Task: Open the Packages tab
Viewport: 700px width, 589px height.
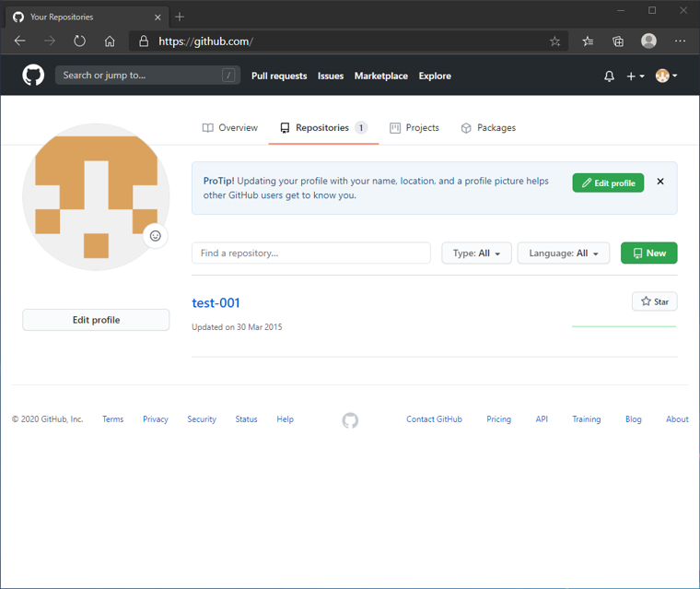Action: point(488,128)
